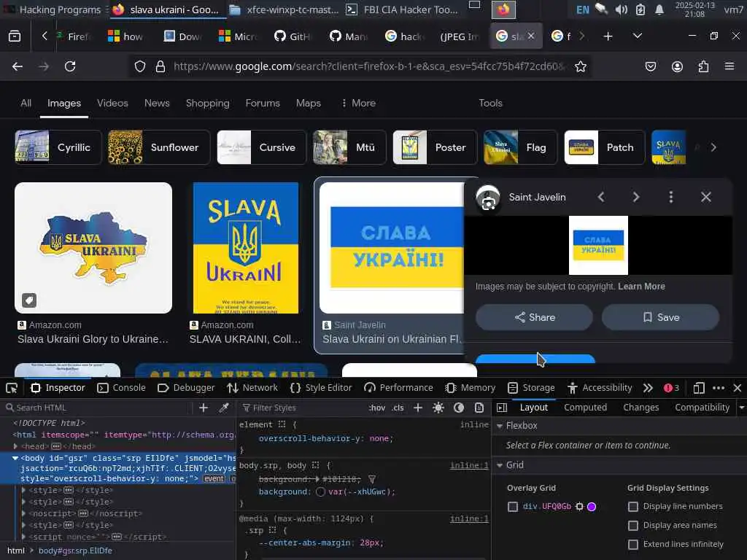747x560 pixels.
Task: Click the Tools search button
Action: click(490, 104)
